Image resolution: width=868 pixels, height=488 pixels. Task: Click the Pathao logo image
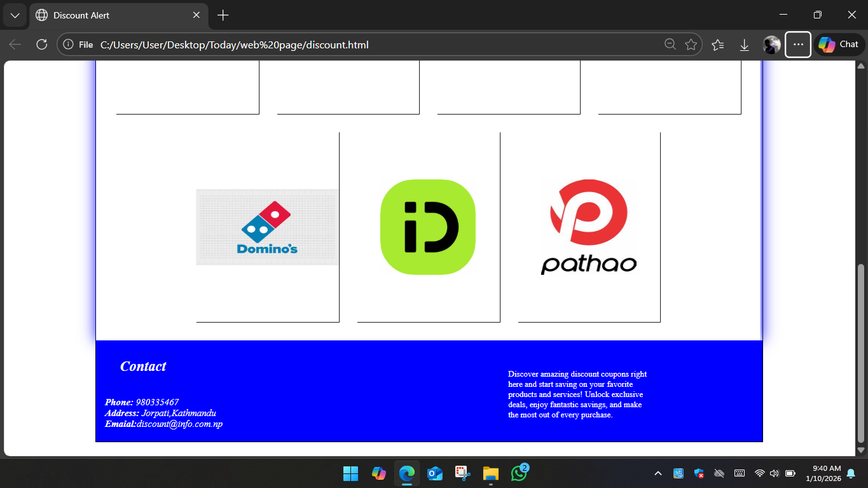(x=589, y=227)
